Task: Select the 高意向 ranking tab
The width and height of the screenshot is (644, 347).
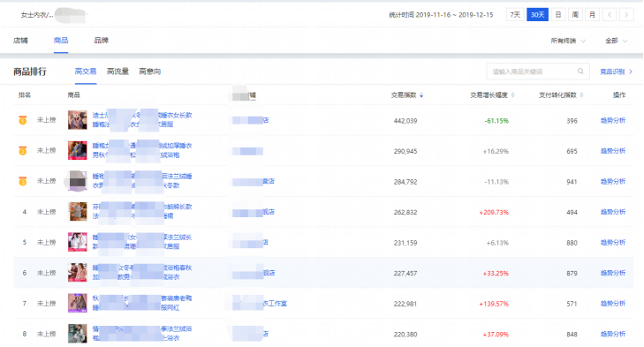Action: point(150,72)
